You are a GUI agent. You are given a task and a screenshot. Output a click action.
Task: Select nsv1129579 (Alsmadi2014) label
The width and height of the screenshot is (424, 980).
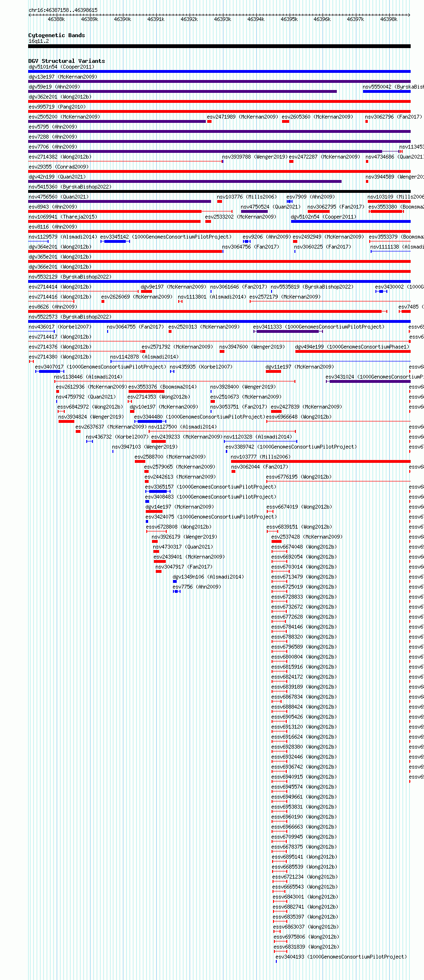(x=63, y=237)
